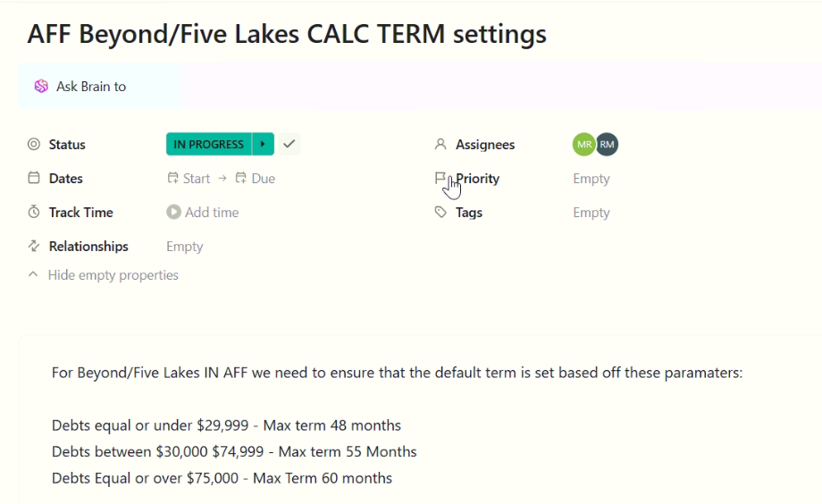822x504 pixels.
Task: Add a relationship in empty Relationships field
Action: 185,247
